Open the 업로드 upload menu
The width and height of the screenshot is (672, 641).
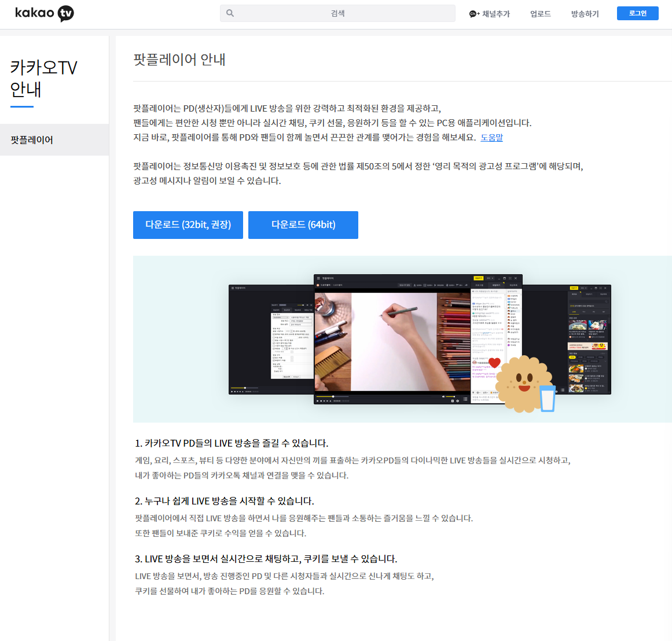(x=540, y=14)
